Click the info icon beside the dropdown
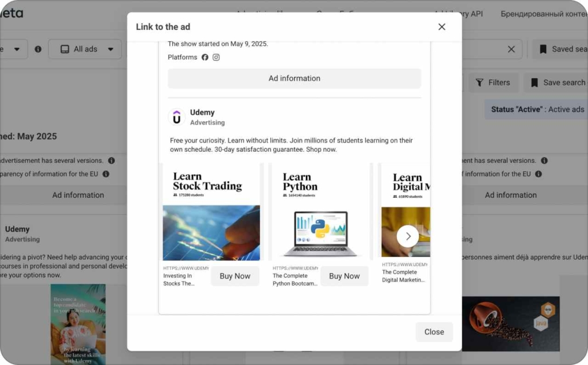This screenshot has height=365, width=588. click(x=38, y=49)
